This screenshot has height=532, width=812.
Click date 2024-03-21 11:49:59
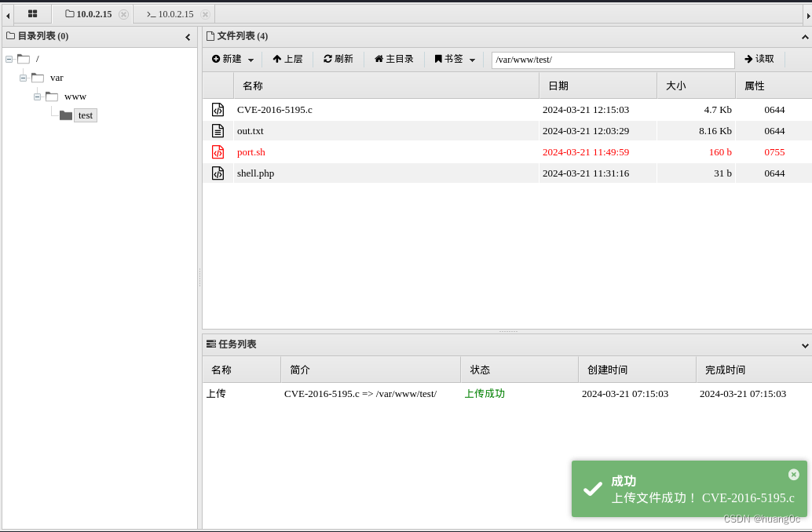click(x=586, y=152)
